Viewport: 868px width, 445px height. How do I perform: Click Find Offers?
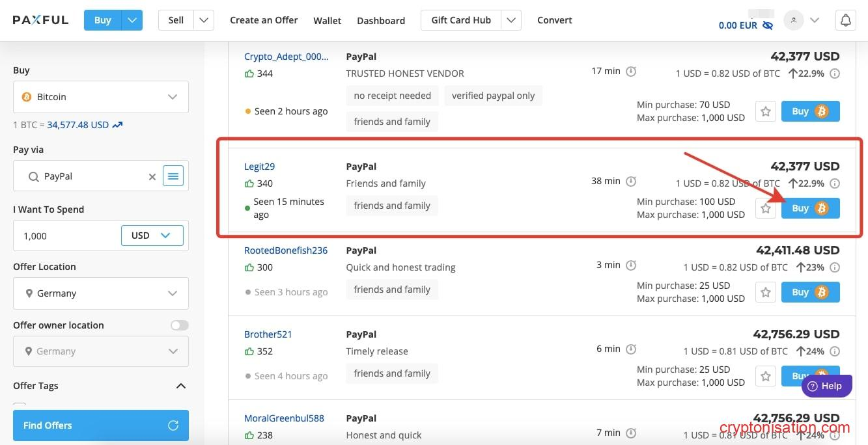(100, 425)
